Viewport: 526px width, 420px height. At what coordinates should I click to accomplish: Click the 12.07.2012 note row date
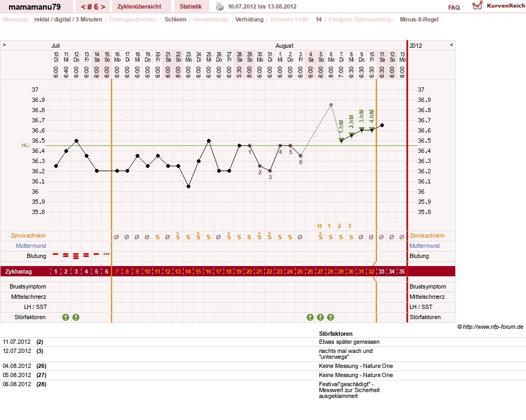(17, 351)
